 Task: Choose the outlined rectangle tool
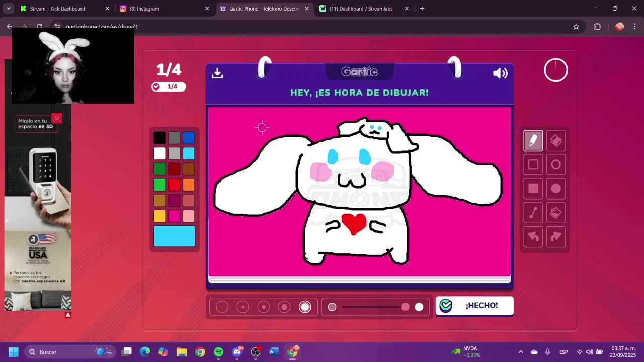533,164
